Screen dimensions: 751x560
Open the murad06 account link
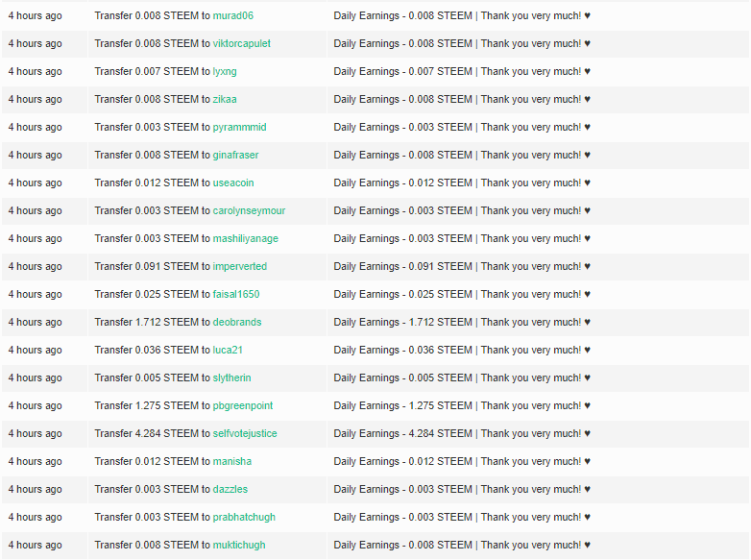(232, 15)
